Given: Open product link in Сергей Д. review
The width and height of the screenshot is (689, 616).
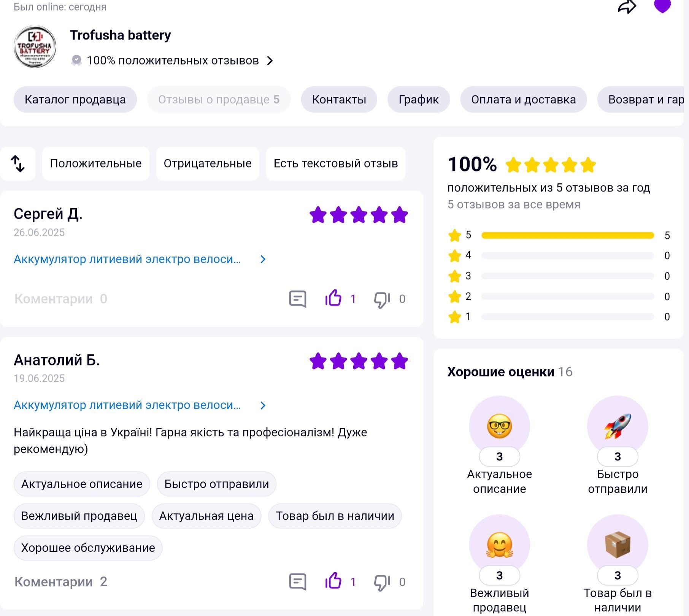Looking at the screenshot, I should point(127,259).
